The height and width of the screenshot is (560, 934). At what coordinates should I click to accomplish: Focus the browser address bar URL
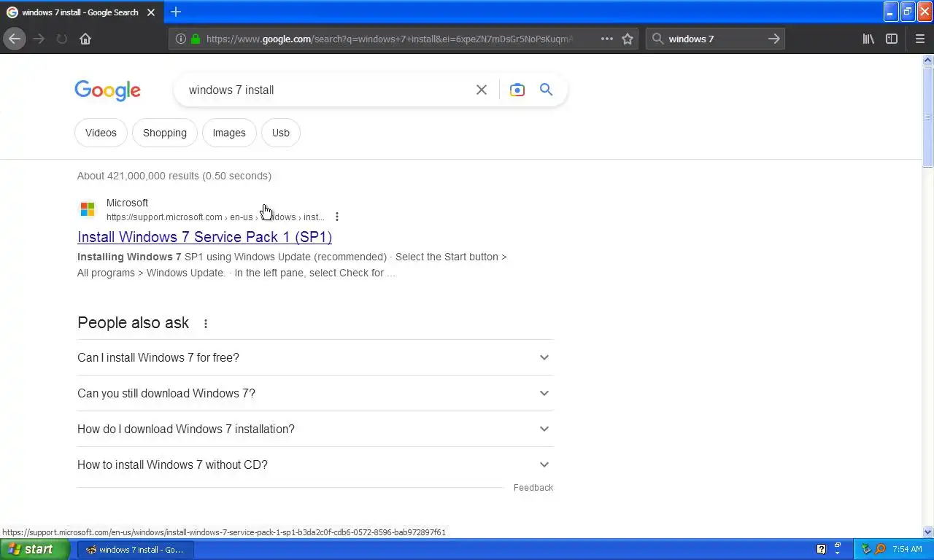390,39
